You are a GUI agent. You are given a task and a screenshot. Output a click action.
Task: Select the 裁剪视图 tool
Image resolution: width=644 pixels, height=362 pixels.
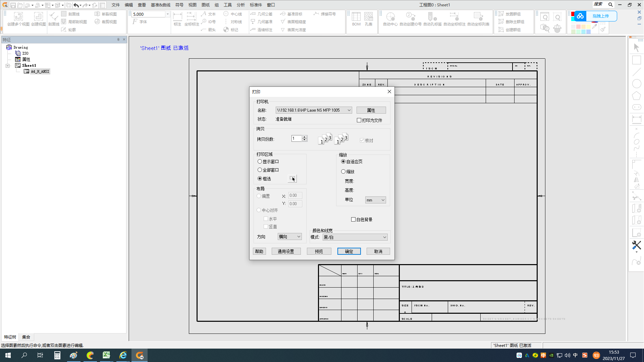(x=106, y=22)
